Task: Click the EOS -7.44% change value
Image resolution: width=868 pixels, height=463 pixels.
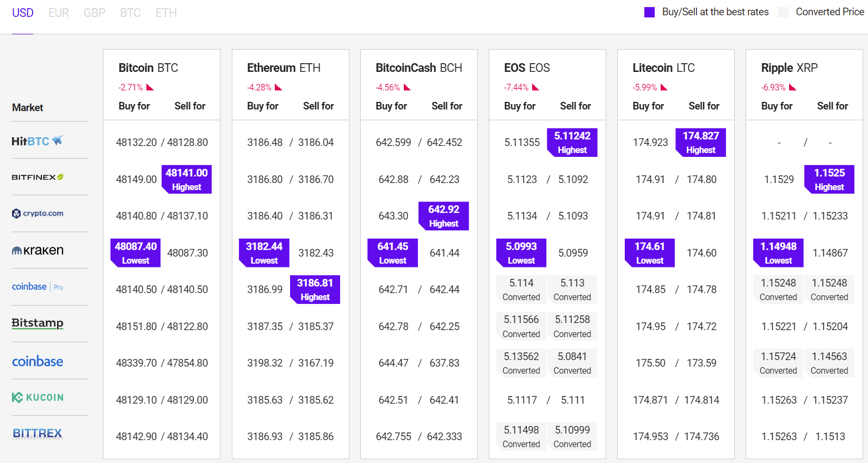Action: tap(516, 87)
